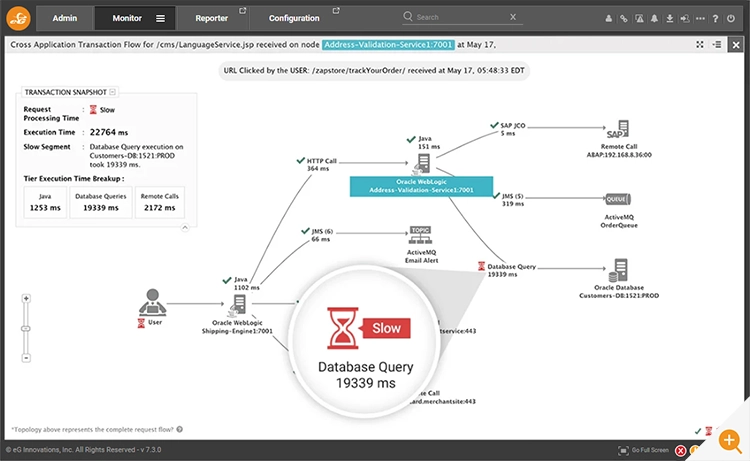
Task: Select the highlighted Address-Validation-Service1:7001 node label
Action: [x=388, y=44]
